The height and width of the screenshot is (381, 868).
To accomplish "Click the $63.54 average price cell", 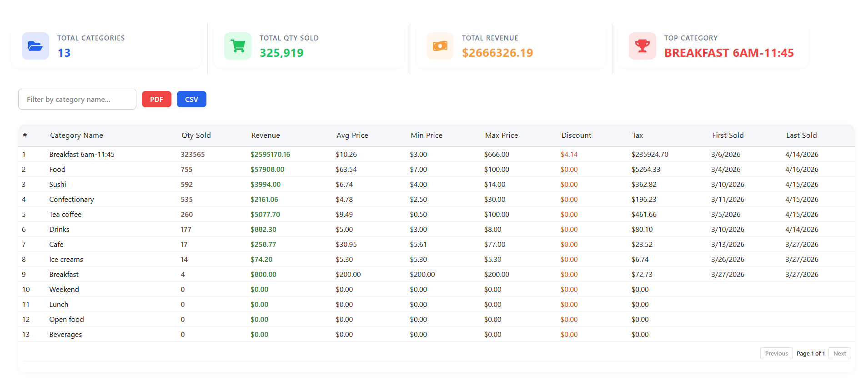I will [346, 169].
